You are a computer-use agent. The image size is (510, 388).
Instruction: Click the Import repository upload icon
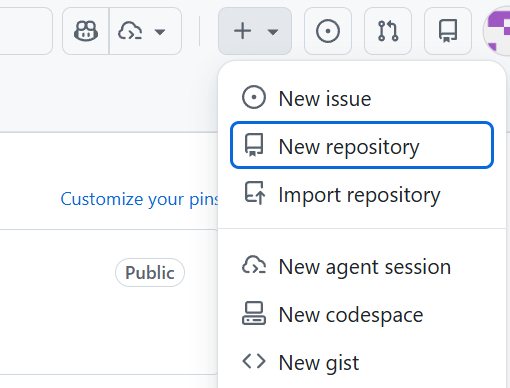coord(255,193)
